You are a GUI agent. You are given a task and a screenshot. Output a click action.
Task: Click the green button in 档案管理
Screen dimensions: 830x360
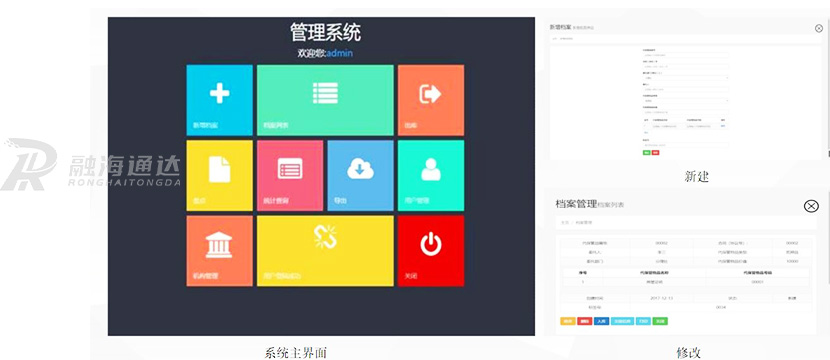pyautogui.click(x=660, y=321)
